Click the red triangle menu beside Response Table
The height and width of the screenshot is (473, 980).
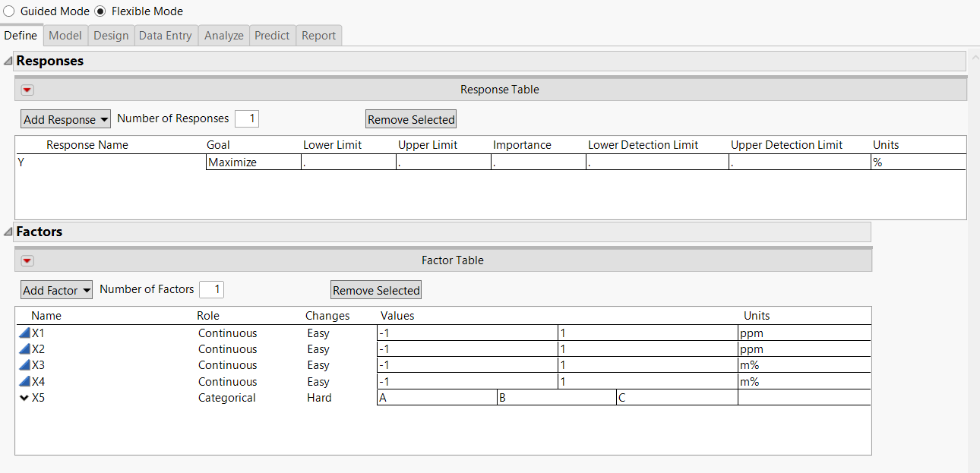click(x=27, y=90)
